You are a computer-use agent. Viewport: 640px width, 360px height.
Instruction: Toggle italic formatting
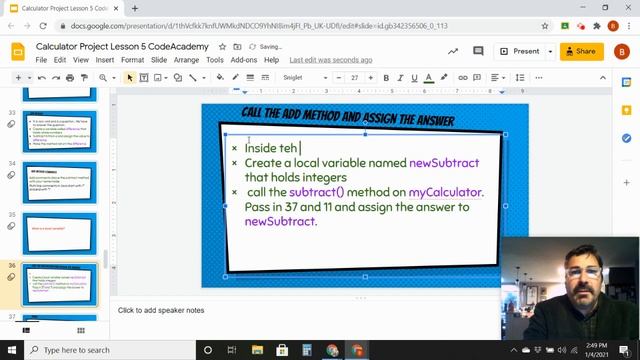point(400,78)
